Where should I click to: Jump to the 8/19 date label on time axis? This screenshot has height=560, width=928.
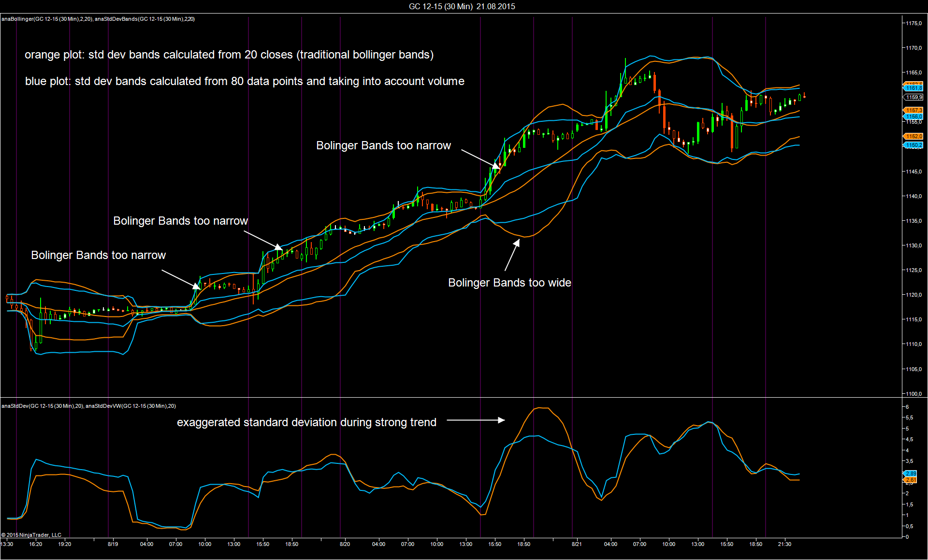tap(113, 544)
